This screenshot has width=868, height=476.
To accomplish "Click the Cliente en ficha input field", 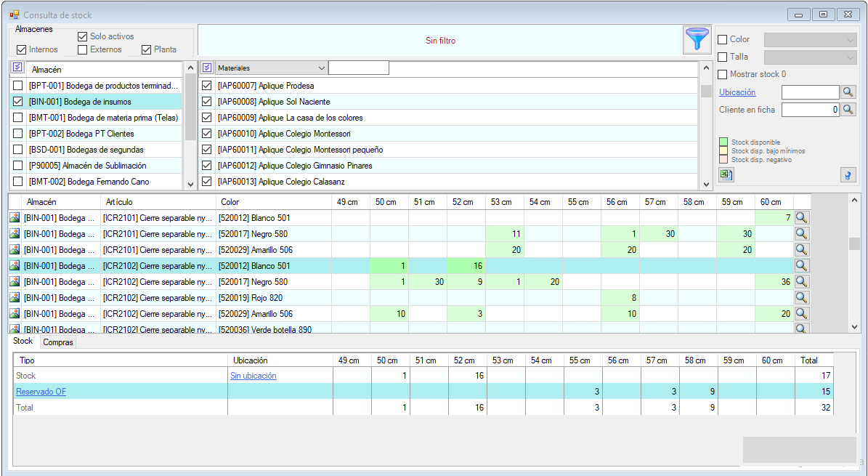I will coord(809,110).
